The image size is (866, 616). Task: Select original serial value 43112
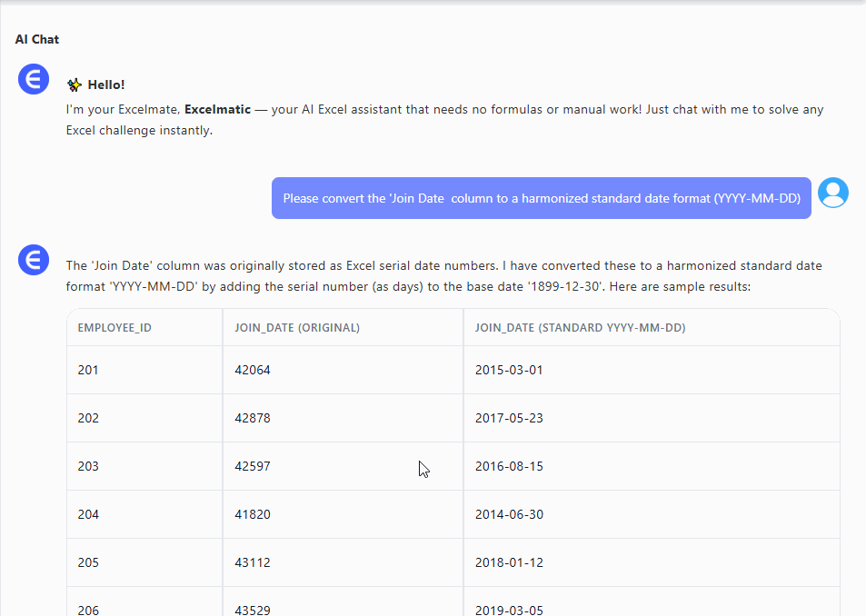[253, 562]
